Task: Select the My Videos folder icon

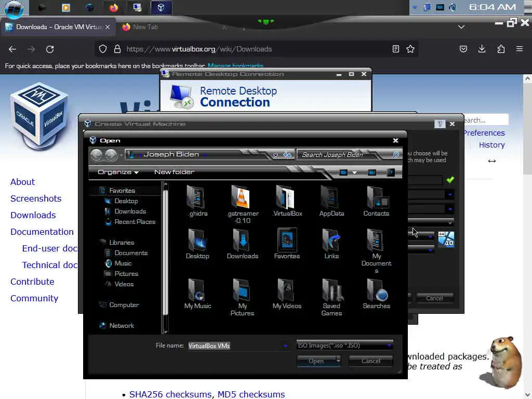Action: 287,294
